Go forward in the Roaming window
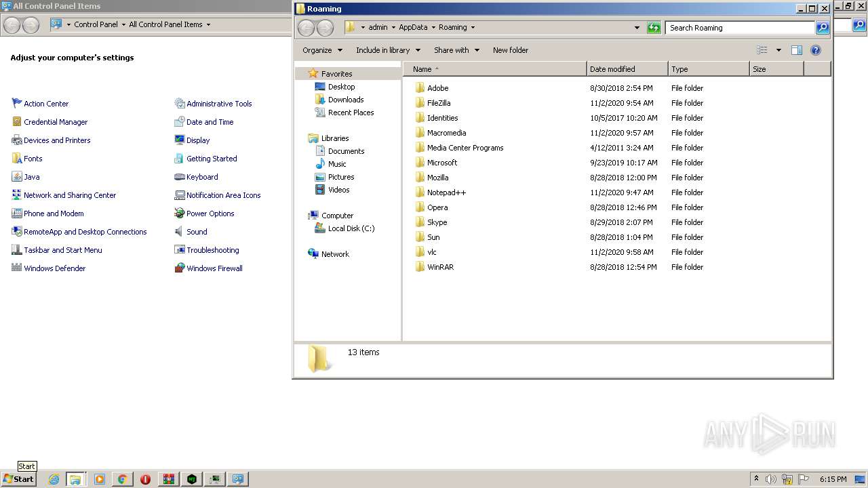The width and height of the screenshot is (868, 488). 325,28
